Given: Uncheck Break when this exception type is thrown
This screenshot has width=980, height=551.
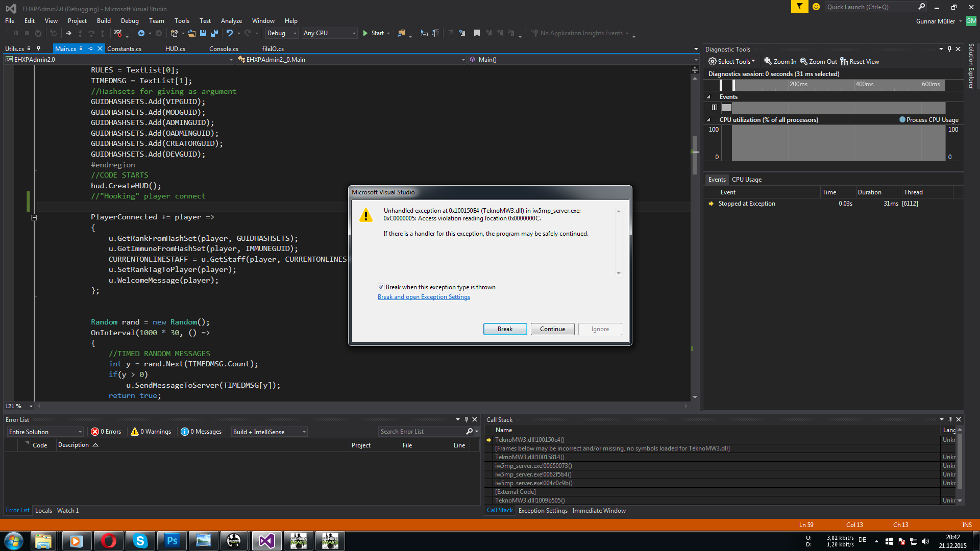Looking at the screenshot, I should tap(381, 287).
